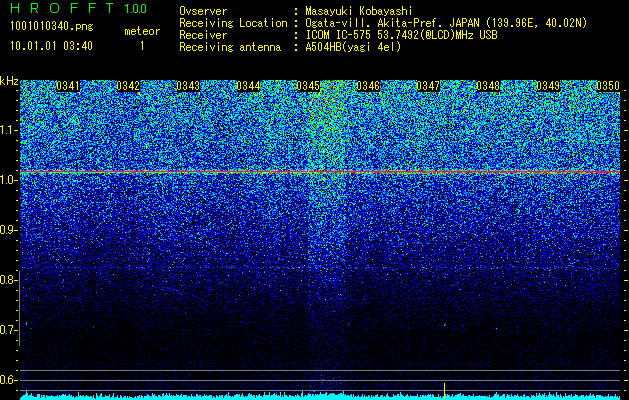Click the 0344 time marker
Viewport: 629px width, 400px height.
248,86
